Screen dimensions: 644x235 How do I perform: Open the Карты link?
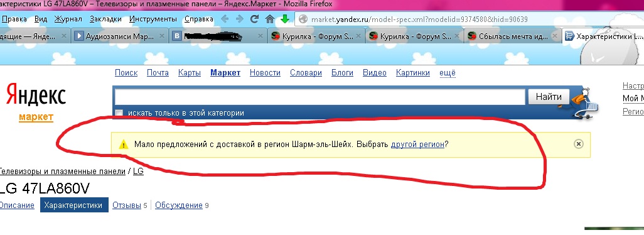(x=190, y=73)
